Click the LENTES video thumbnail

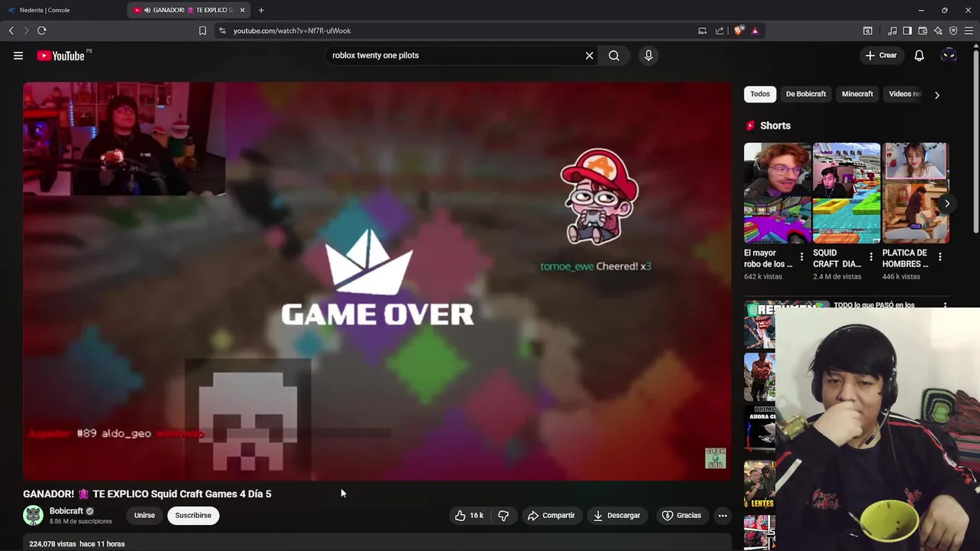click(x=759, y=484)
